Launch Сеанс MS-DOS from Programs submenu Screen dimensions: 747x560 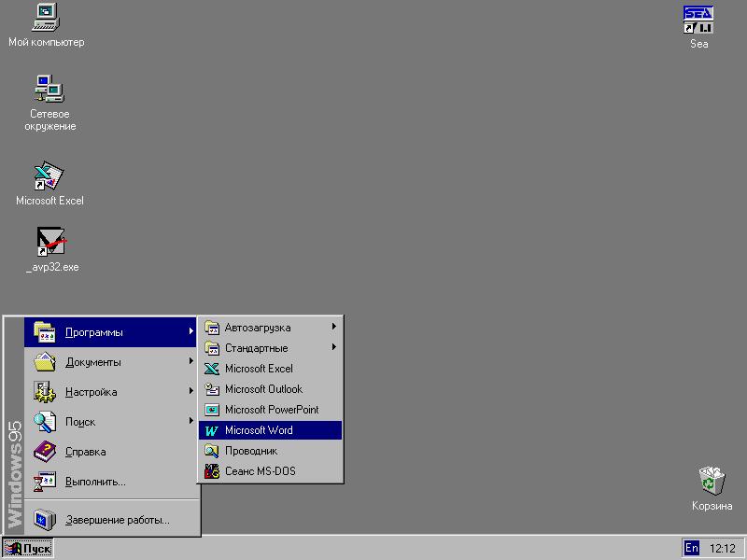coord(270,471)
